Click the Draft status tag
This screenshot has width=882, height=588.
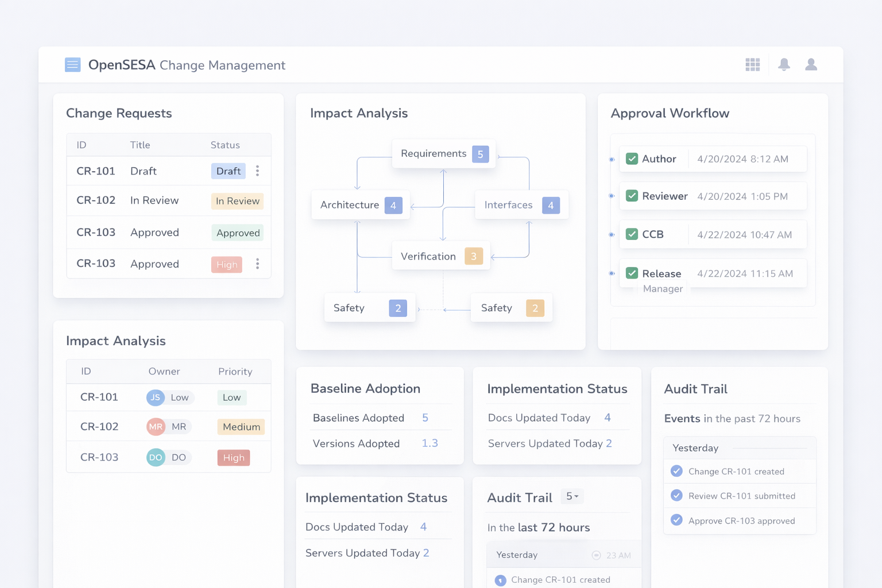click(229, 171)
